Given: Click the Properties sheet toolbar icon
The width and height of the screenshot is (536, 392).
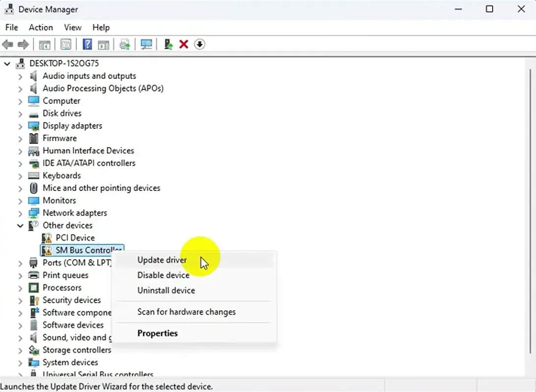Looking at the screenshot, I should (x=66, y=44).
